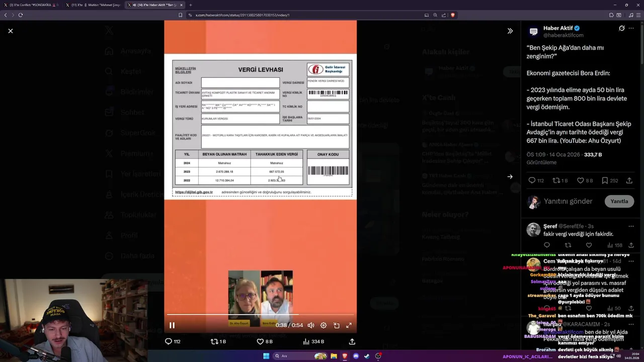The height and width of the screenshot is (362, 644).
Task: Open the @SerefEfe handle link
Action: click(571, 226)
